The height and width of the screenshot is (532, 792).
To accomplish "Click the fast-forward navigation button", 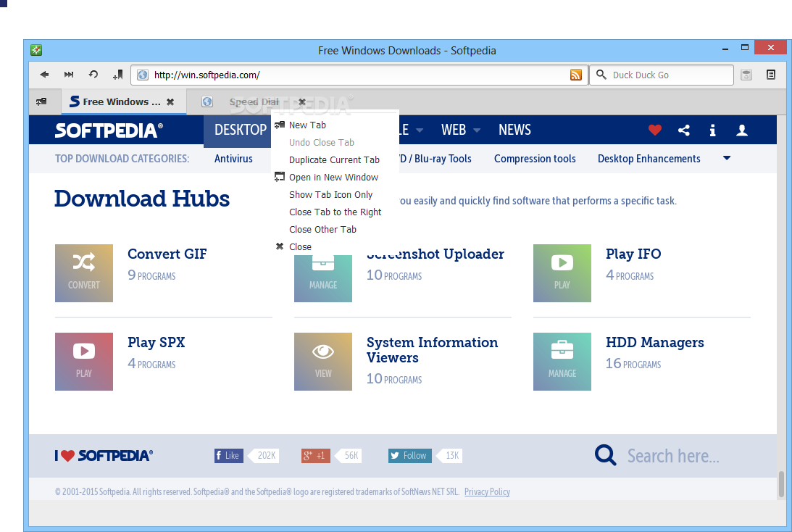I will [69, 75].
